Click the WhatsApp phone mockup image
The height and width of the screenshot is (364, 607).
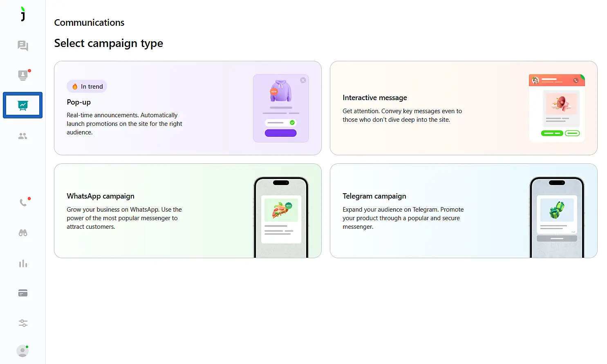281,217
